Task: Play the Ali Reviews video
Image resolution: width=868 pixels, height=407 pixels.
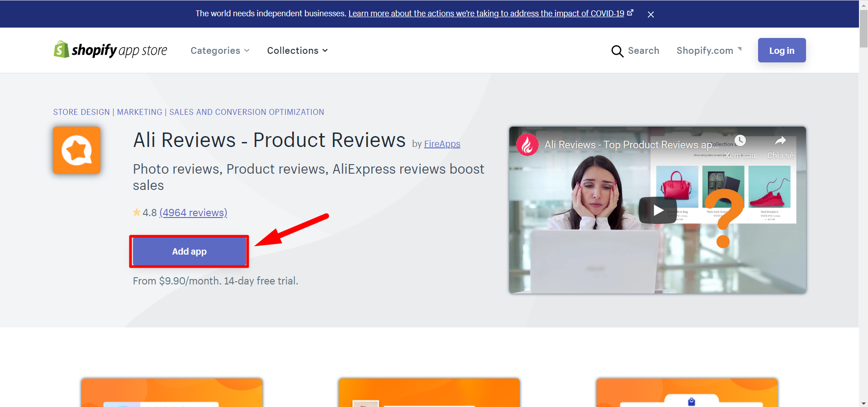Action: click(x=658, y=210)
